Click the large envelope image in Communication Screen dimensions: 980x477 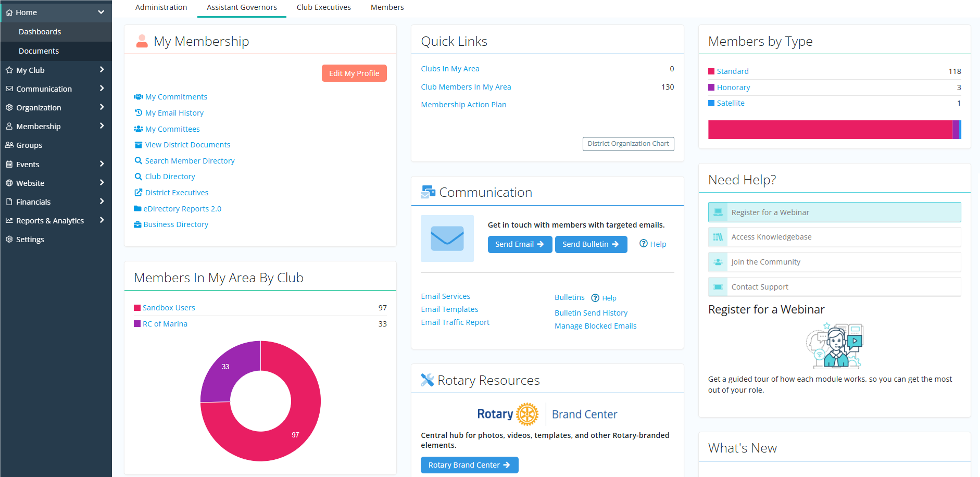[447, 238]
